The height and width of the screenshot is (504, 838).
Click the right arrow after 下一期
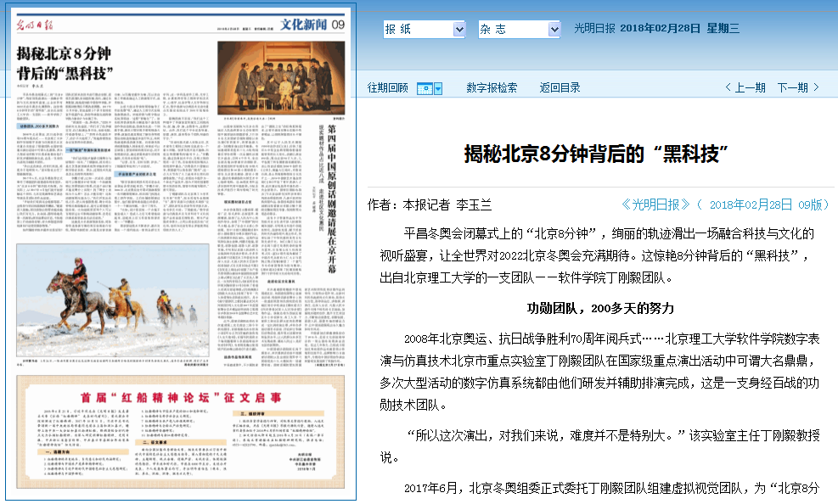[816, 87]
